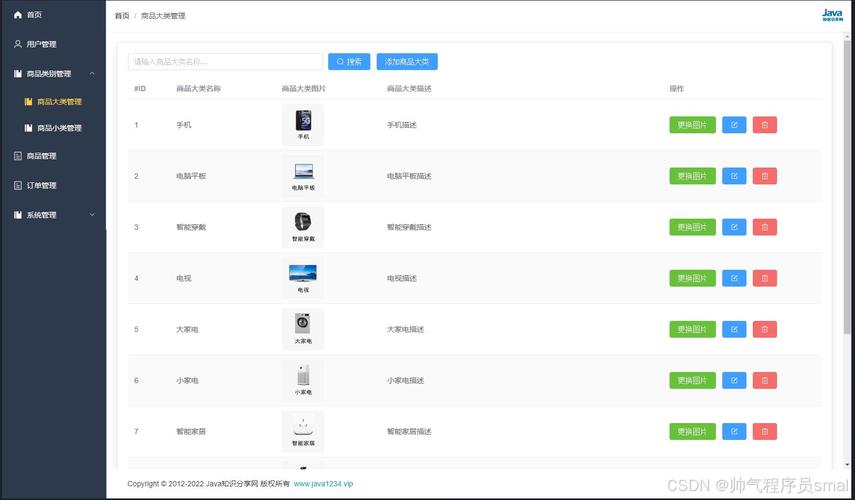Delete the 电脑平板 category
Screen dimensions: 855x500
[x=764, y=176]
